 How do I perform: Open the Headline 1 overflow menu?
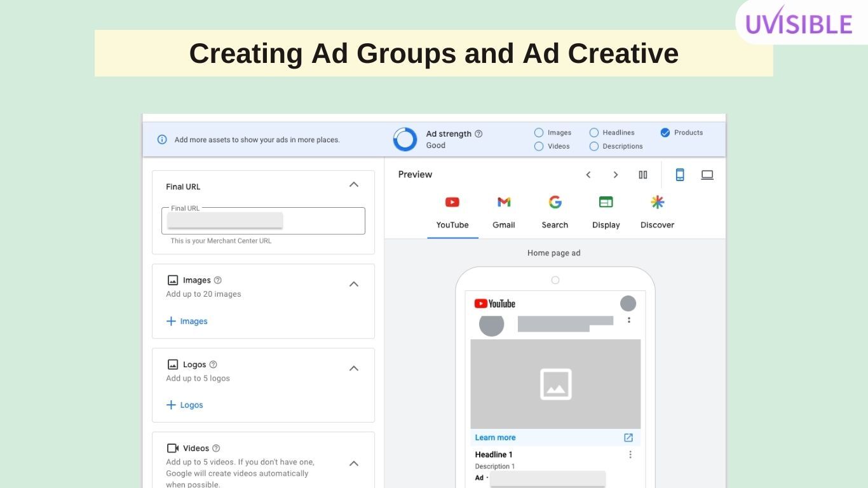(x=630, y=454)
